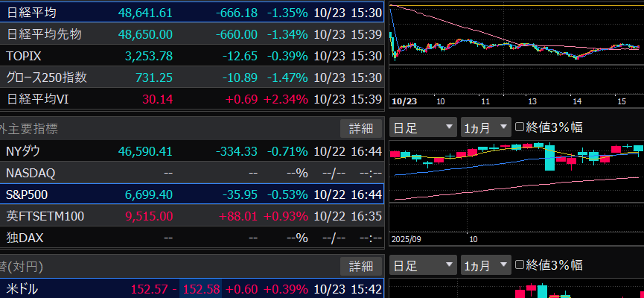644x298 pixels.
Task: Expand 1ヵ月 period dropdown above NYダウ chart
Action: coord(485,127)
